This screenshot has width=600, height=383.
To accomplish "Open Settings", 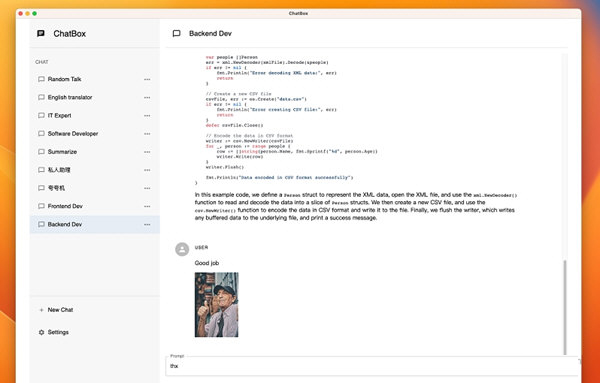I will [x=95, y=332].
